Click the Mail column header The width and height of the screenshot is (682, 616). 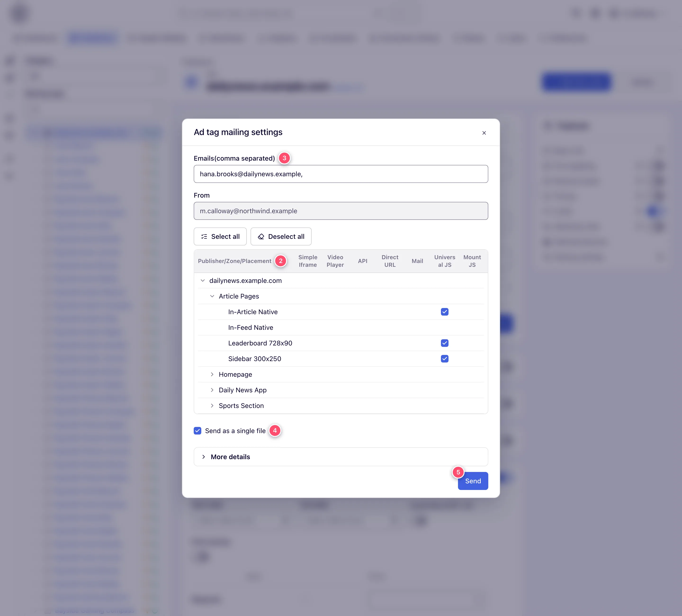[x=417, y=261]
